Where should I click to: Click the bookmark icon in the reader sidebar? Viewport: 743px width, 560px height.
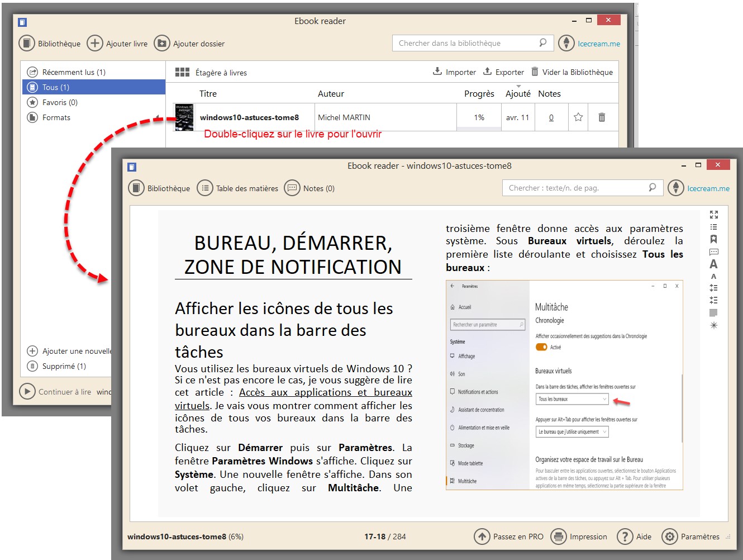click(x=713, y=239)
